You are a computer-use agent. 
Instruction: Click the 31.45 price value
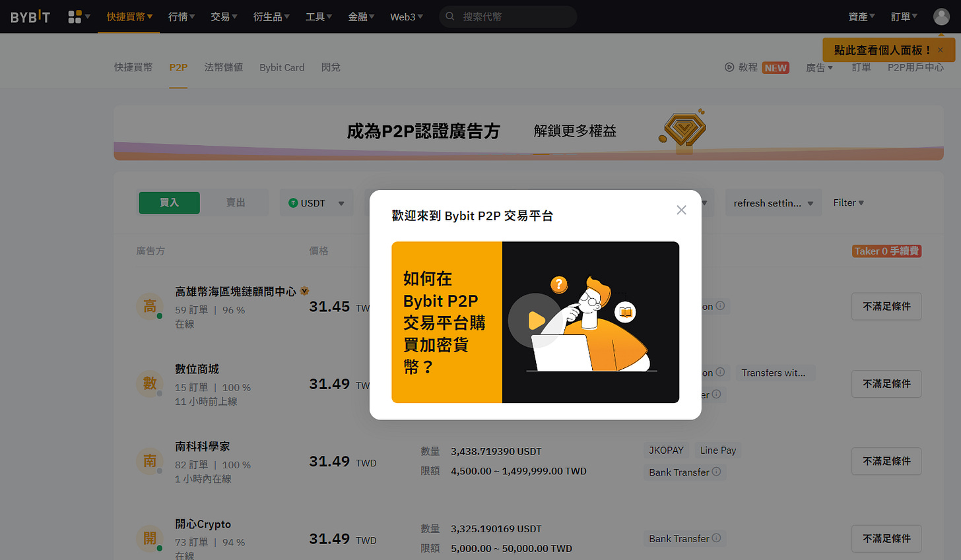[329, 307]
